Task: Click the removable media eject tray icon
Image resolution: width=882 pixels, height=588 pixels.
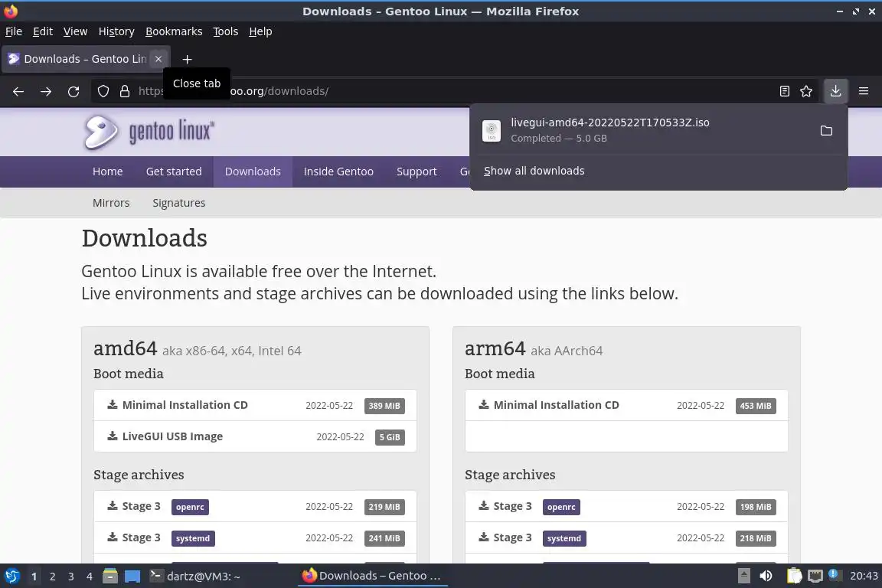Action: tap(744, 577)
